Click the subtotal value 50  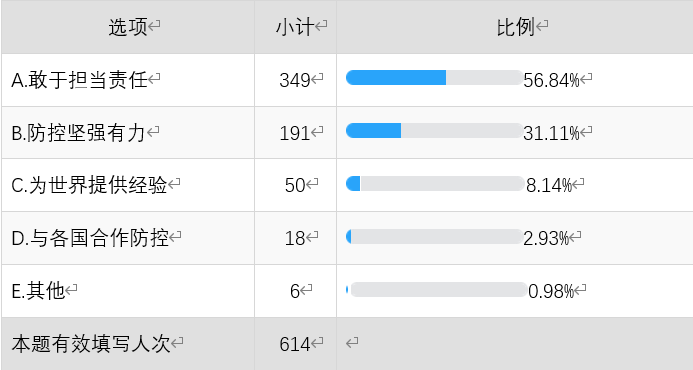(x=295, y=185)
